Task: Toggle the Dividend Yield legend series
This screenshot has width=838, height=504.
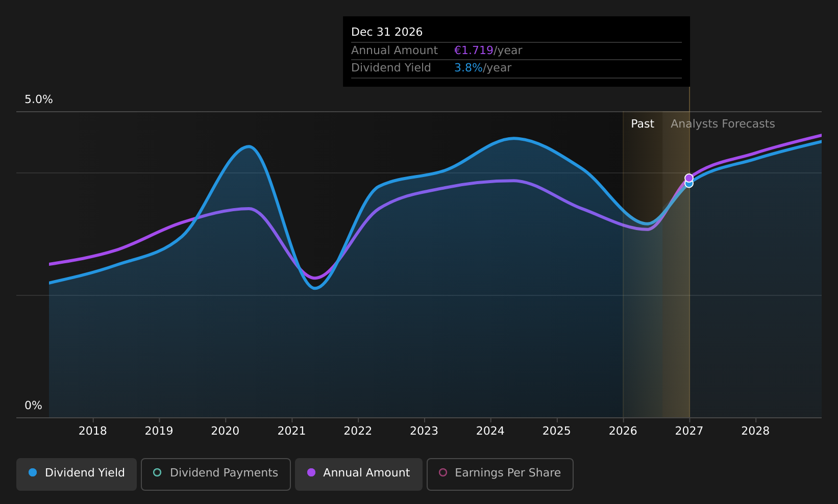Action: click(x=77, y=474)
